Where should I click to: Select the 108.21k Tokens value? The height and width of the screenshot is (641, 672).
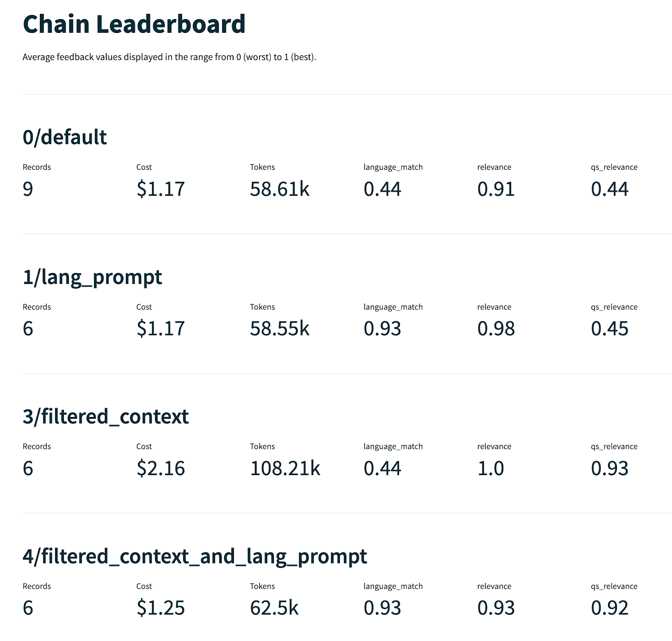coord(285,468)
